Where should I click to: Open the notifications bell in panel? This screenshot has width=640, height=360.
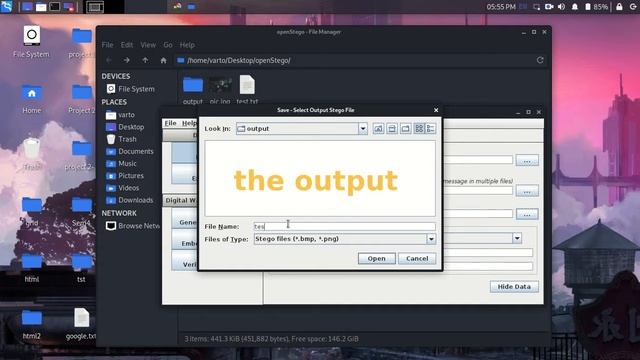575,7
